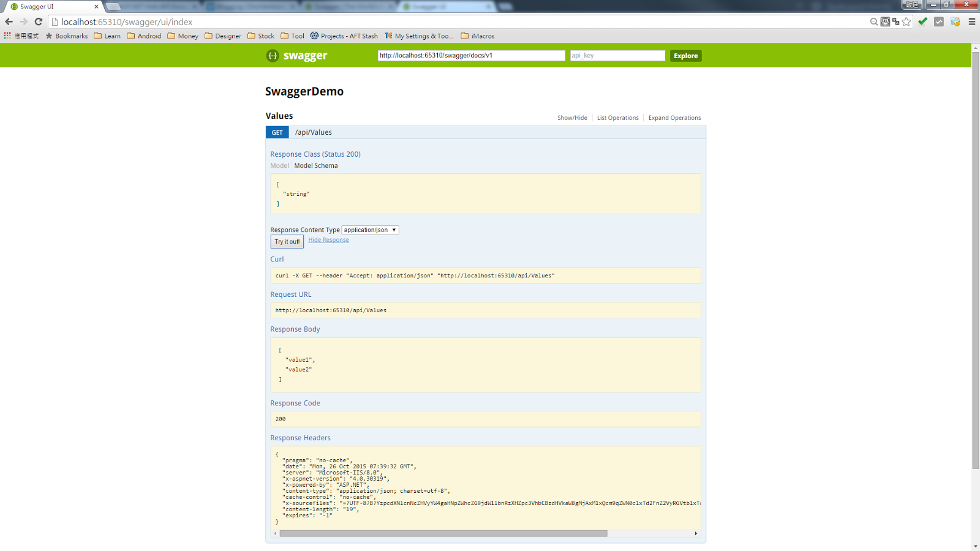Click the swagger logo icon

pyautogui.click(x=273, y=56)
